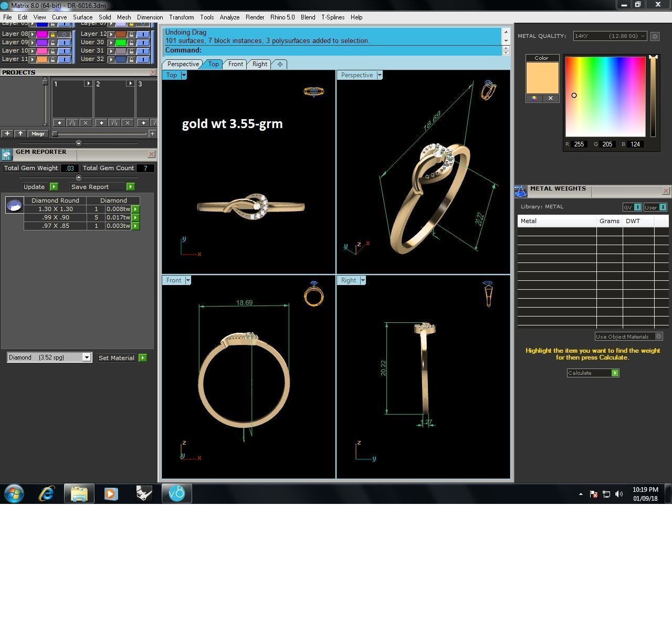This screenshot has height=632, width=672.
Task: Select the Diamond Round gem thumbnail
Action: point(14,205)
